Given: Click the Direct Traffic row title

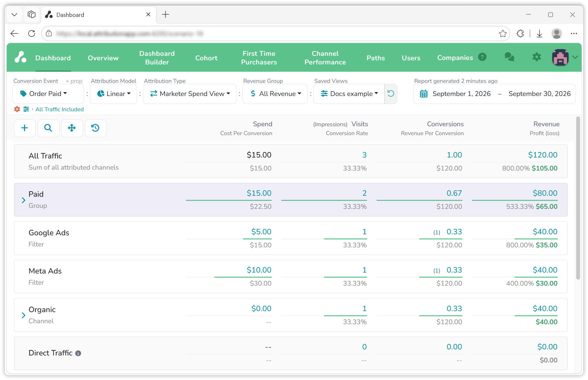Looking at the screenshot, I should [50, 353].
